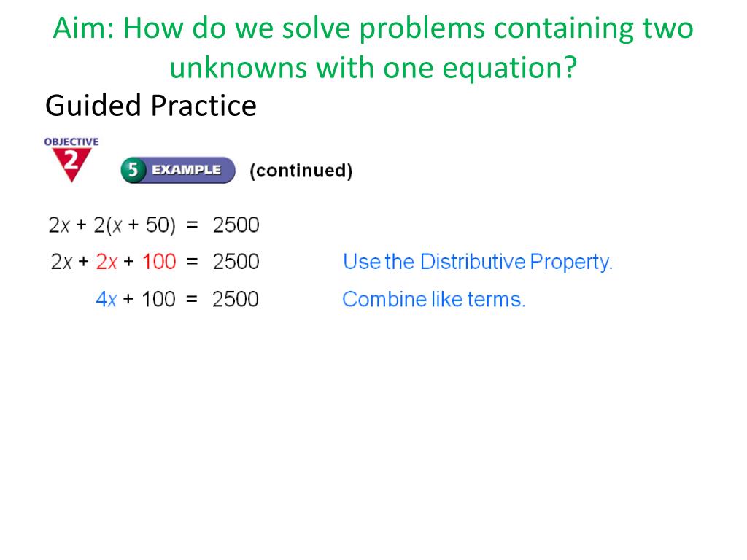Click 2500 in the third equation
Viewport: 747px width, 560px height.
tap(236, 300)
